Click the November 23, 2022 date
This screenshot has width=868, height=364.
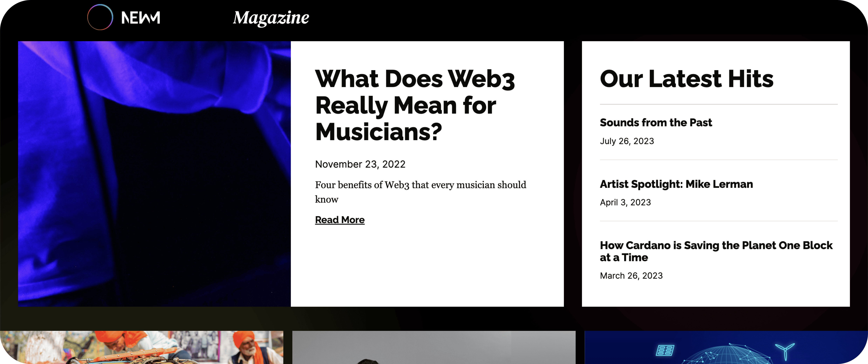(x=360, y=164)
